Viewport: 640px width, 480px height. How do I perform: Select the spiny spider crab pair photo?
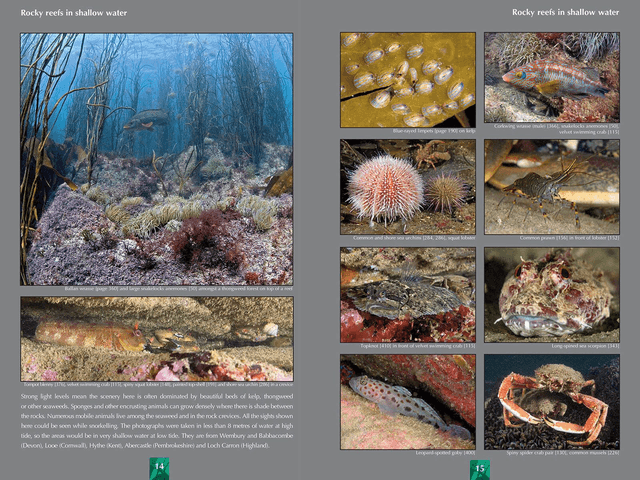(552, 401)
